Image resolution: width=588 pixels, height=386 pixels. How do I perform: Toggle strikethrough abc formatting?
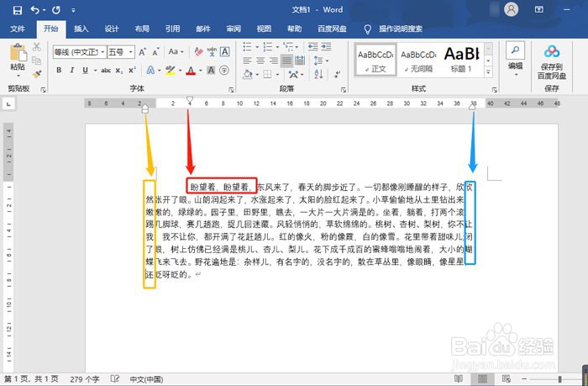pos(106,70)
